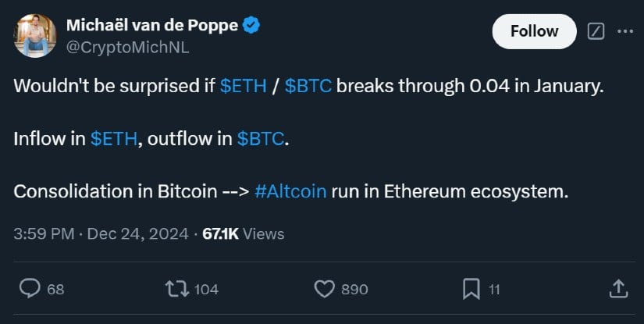Open the three-dot more options menu
This screenshot has height=324, width=644.
[x=625, y=31]
